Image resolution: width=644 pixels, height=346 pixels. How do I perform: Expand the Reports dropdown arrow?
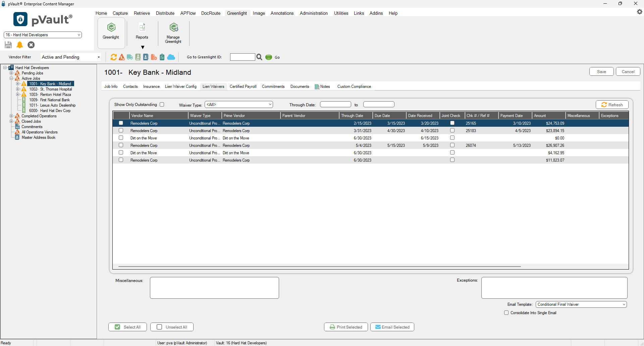(143, 47)
